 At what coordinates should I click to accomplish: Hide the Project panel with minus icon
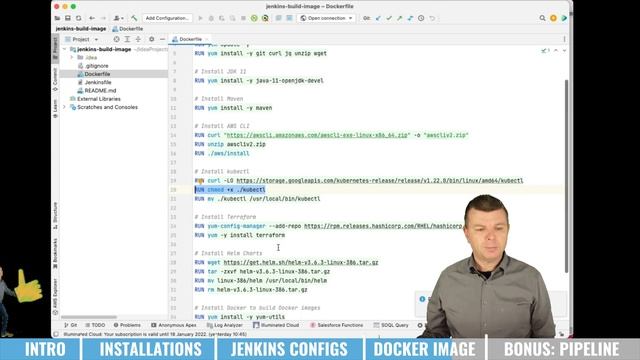(162, 39)
